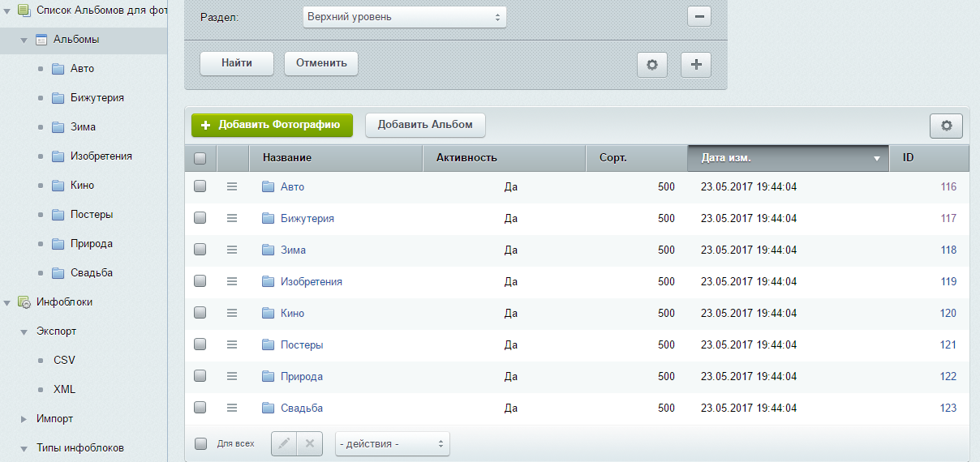The width and height of the screenshot is (980, 462).
Task: Click the delete X icon in footer
Action: 310,444
